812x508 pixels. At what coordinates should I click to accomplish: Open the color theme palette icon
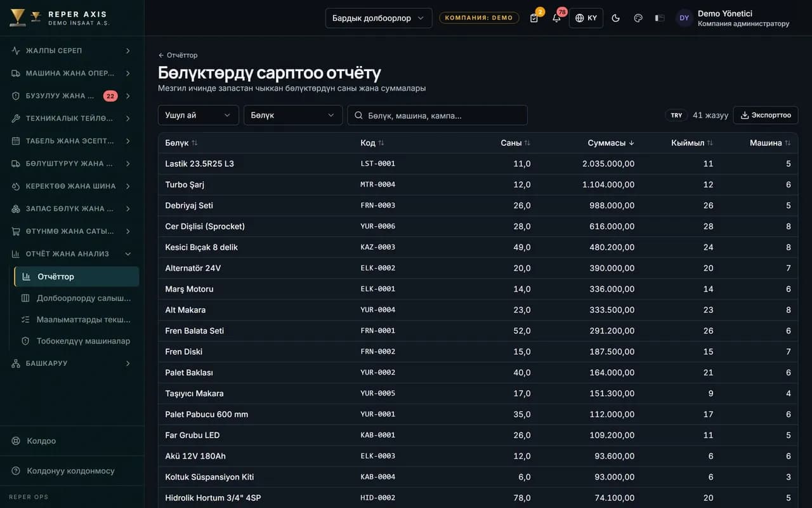pyautogui.click(x=638, y=18)
